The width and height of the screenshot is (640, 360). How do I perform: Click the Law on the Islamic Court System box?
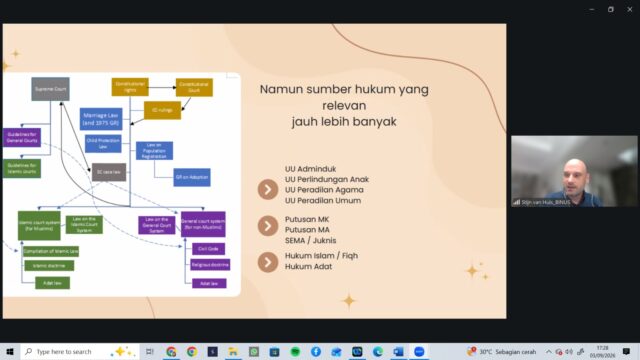click(84, 225)
